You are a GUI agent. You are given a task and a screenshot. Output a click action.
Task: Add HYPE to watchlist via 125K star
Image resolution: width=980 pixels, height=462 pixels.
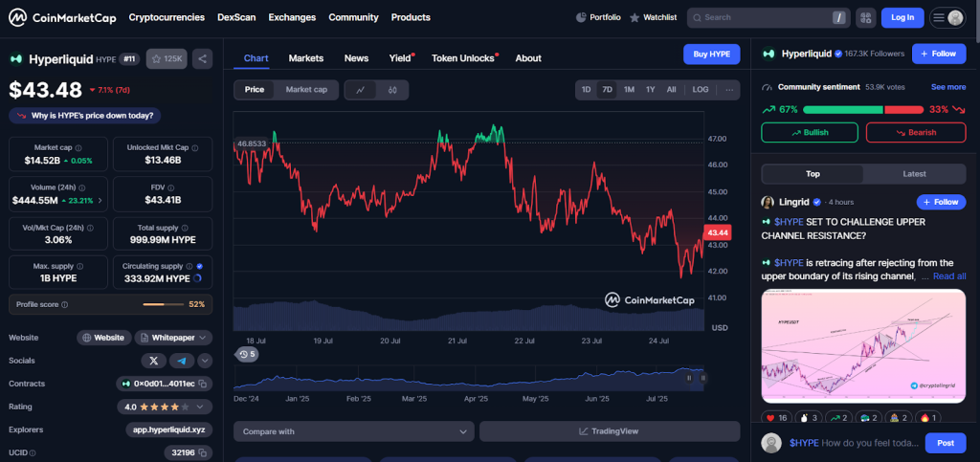pos(167,58)
